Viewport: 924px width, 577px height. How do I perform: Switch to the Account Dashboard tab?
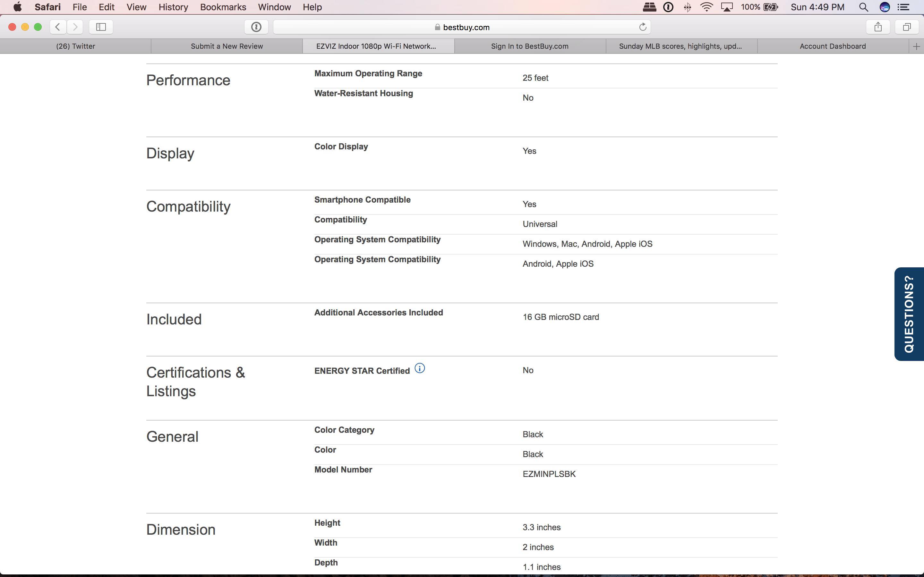coord(833,46)
